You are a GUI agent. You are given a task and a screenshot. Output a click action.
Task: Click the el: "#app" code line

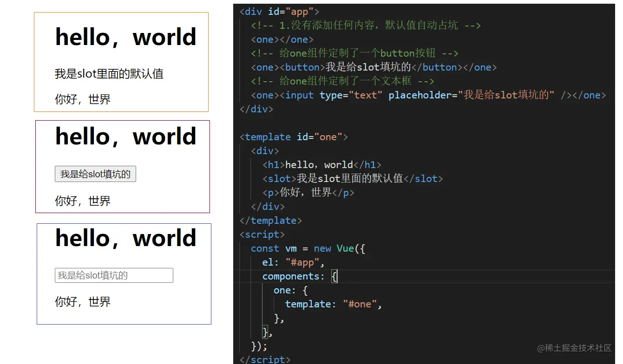[294, 262]
